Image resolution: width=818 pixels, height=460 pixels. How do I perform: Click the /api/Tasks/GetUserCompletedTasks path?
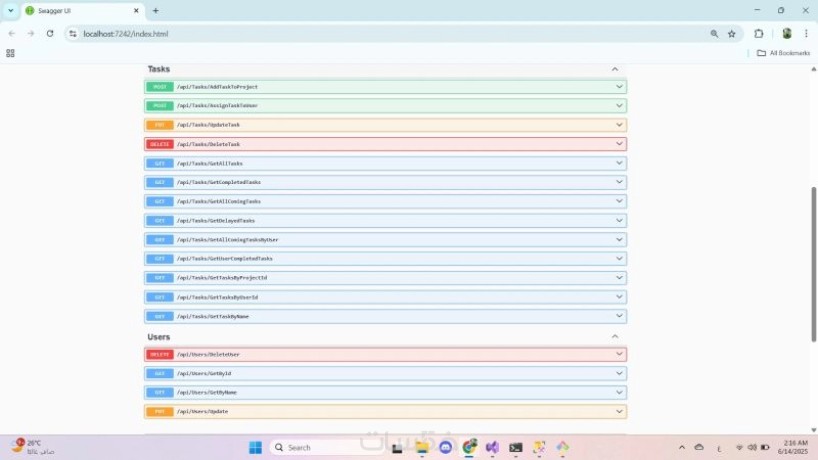pyautogui.click(x=224, y=259)
